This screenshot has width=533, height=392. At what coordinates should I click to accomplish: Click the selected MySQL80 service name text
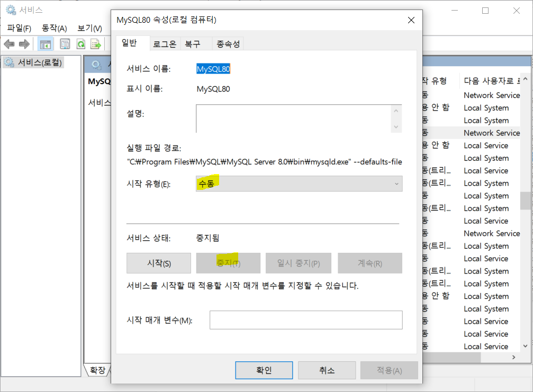tap(213, 69)
